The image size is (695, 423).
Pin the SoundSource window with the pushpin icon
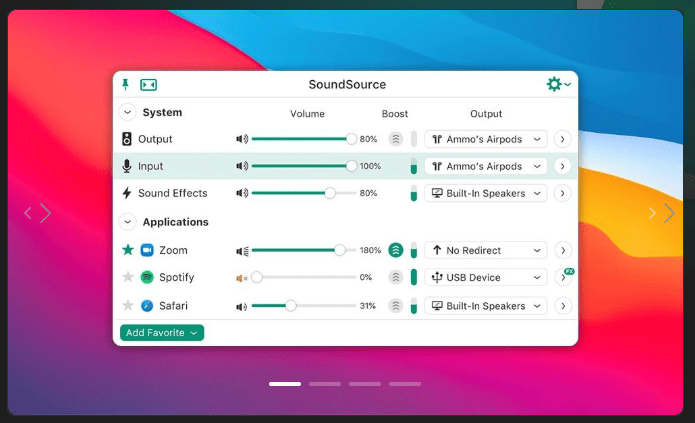pos(125,84)
